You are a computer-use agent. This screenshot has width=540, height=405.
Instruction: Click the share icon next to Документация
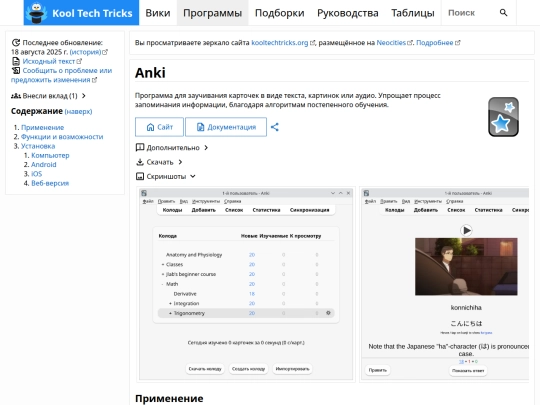coord(274,127)
